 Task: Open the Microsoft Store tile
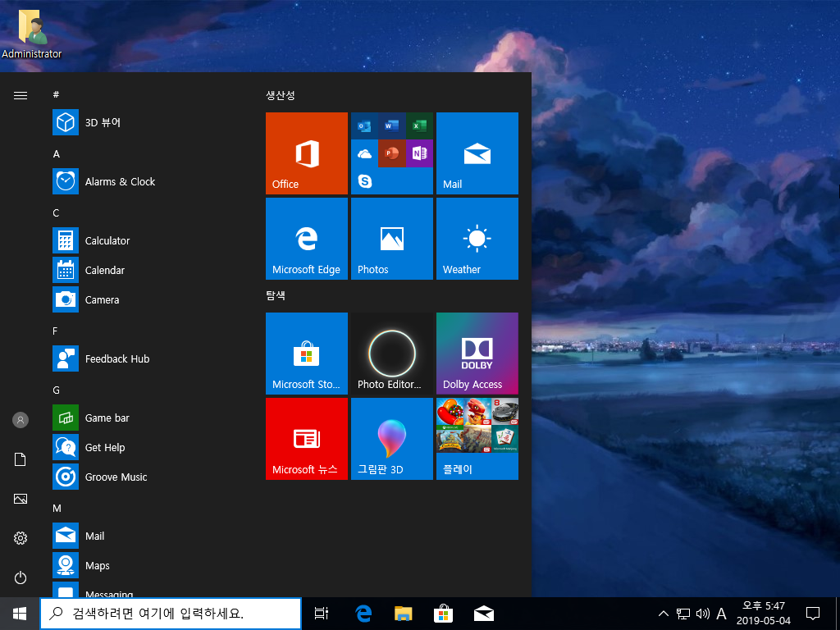[x=307, y=354]
